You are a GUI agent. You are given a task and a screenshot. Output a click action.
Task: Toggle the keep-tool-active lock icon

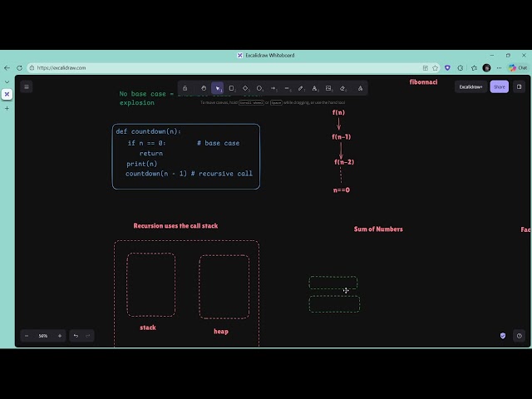click(x=185, y=88)
